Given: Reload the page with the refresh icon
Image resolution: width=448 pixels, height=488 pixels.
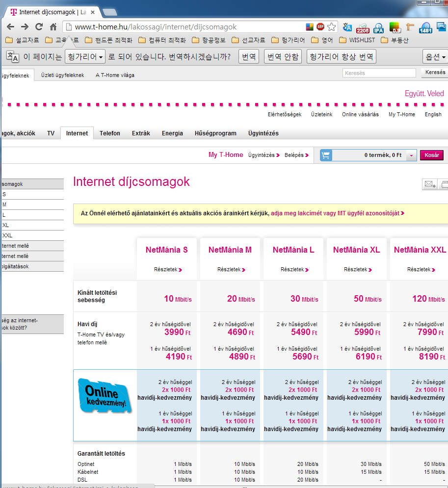Looking at the screenshot, I should [x=39, y=27].
